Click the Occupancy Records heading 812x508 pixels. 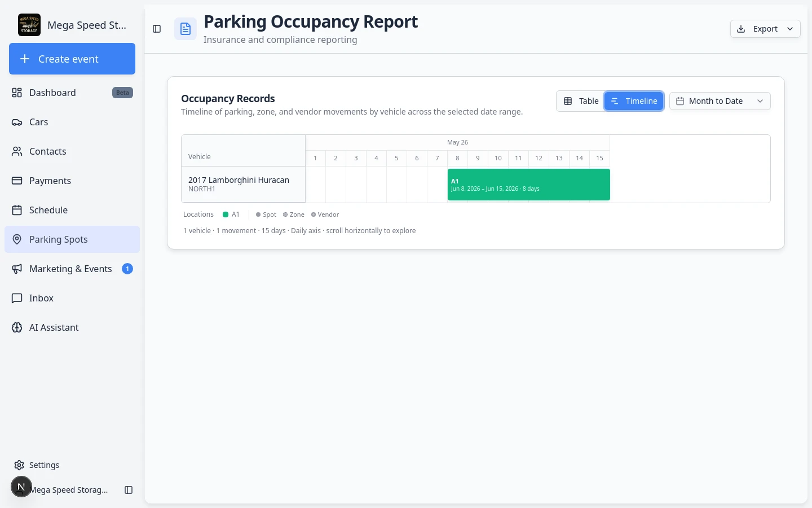coord(228,98)
